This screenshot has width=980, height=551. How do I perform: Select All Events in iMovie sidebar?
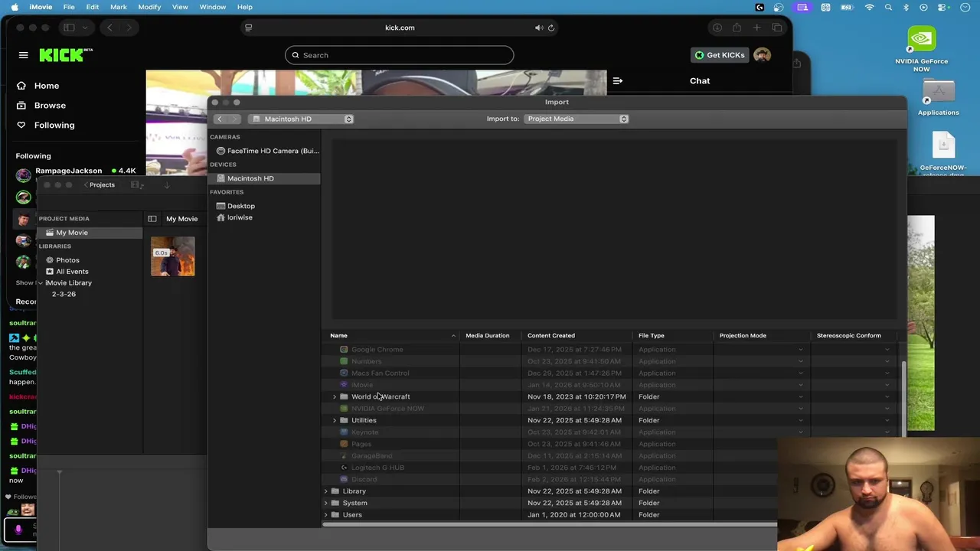coord(72,272)
